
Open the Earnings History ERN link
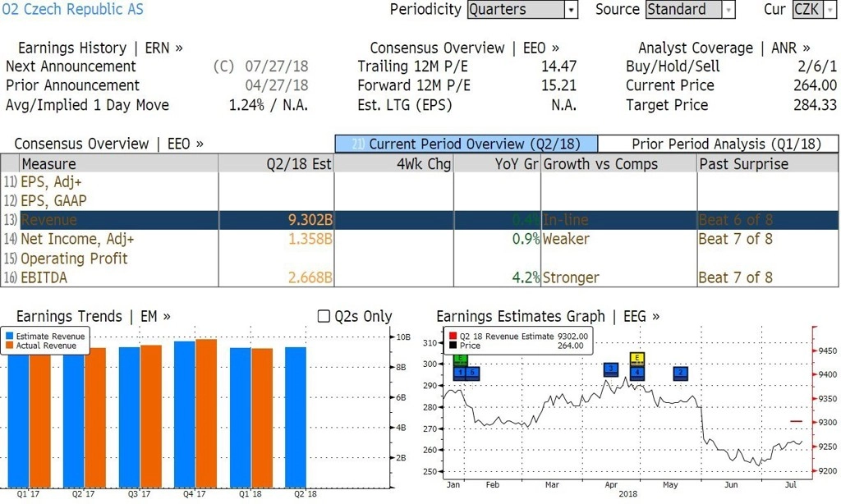pyautogui.click(x=100, y=48)
